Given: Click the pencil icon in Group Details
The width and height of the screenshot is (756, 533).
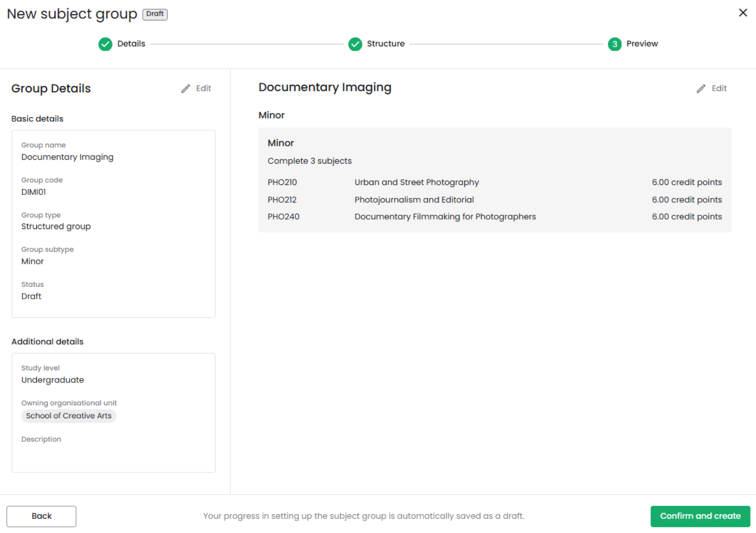Looking at the screenshot, I should 186,89.
